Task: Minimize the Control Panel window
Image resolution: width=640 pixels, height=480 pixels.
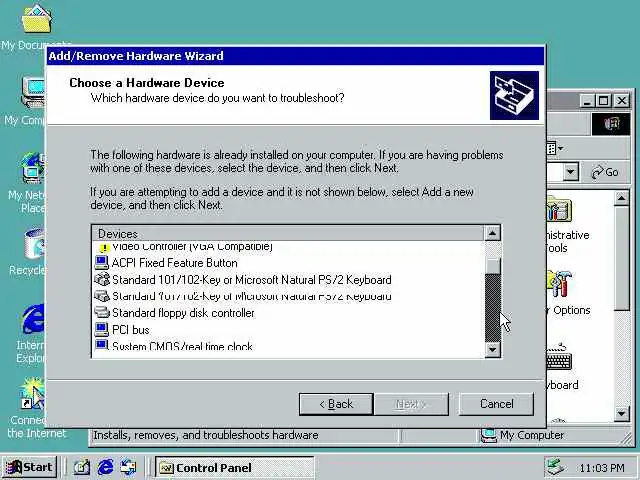Action: (587, 100)
